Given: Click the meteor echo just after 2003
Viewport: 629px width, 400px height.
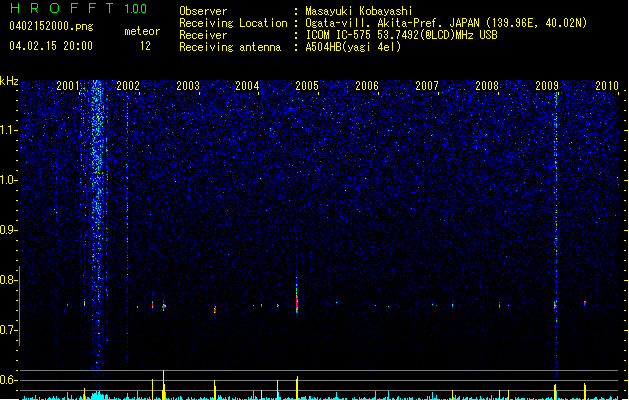Looking at the screenshot, I should pos(215,309).
